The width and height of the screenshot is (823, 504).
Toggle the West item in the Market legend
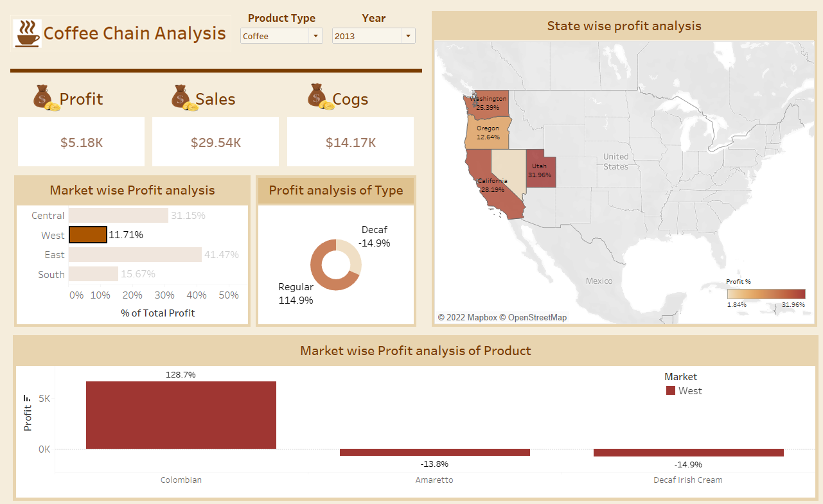pos(685,390)
